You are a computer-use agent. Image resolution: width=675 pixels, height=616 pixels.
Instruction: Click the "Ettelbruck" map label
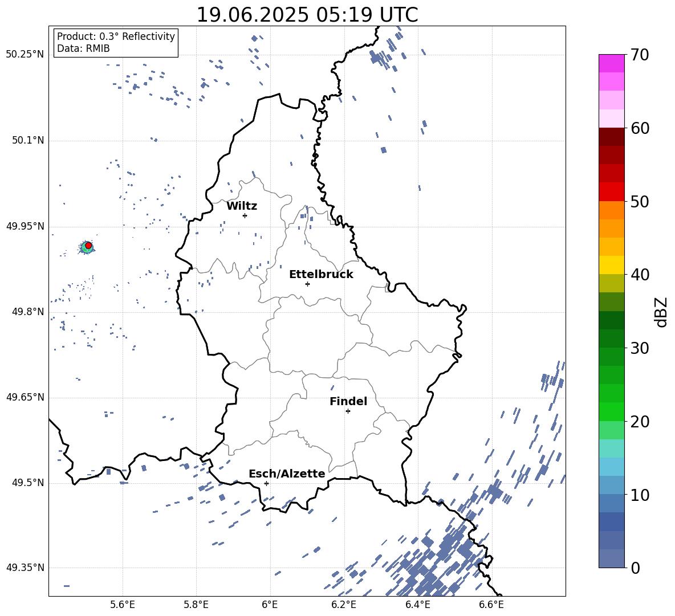(x=321, y=275)
